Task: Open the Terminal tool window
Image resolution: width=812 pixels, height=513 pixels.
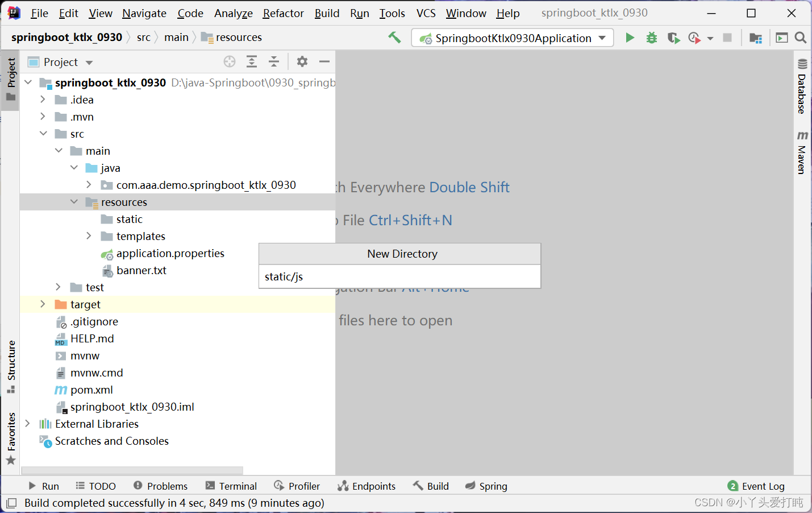Action: click(x=231, y=486)
